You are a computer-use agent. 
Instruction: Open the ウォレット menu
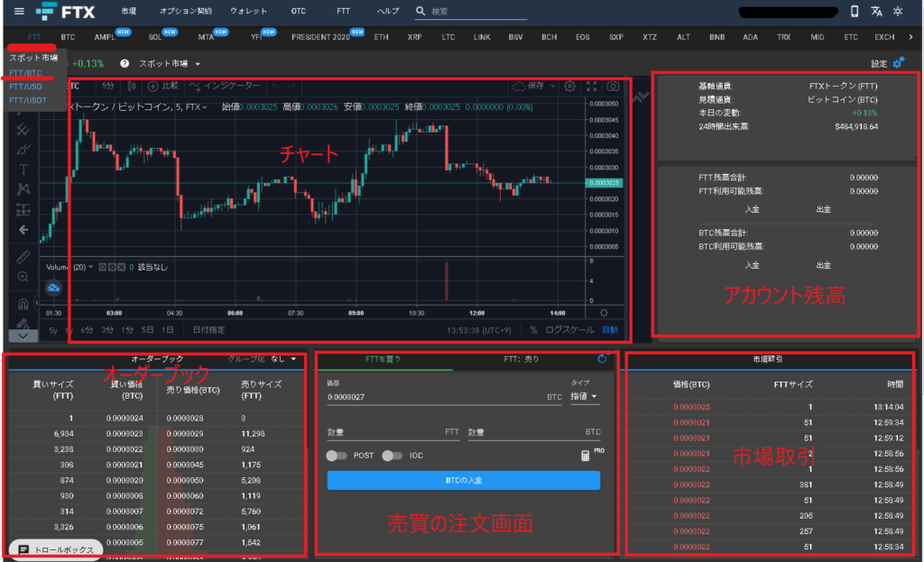248,11
